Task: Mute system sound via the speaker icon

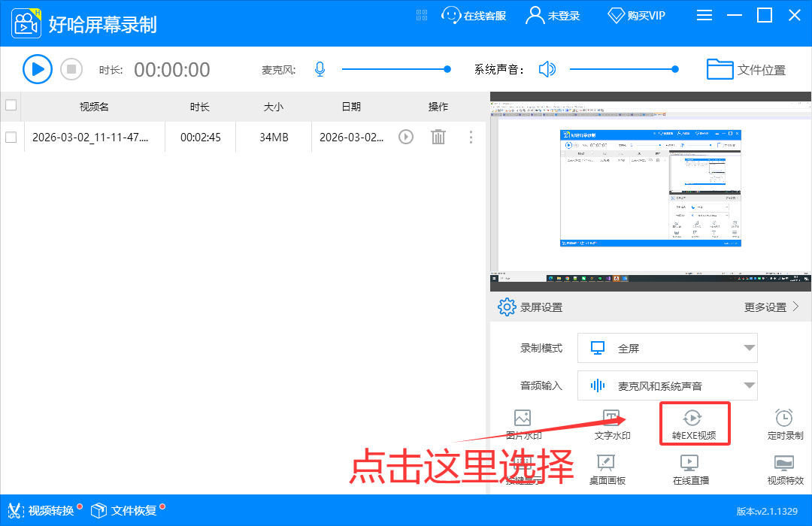Action: tap(547, 69)
